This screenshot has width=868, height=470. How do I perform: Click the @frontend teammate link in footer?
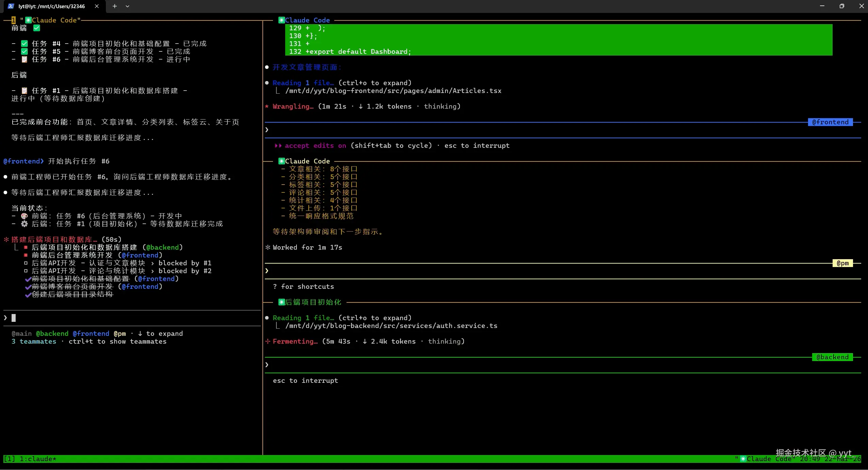pos(91,333)
